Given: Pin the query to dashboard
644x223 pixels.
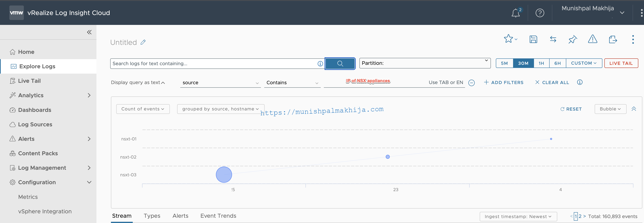Looking at the screenshot, I should click(573, 39).
